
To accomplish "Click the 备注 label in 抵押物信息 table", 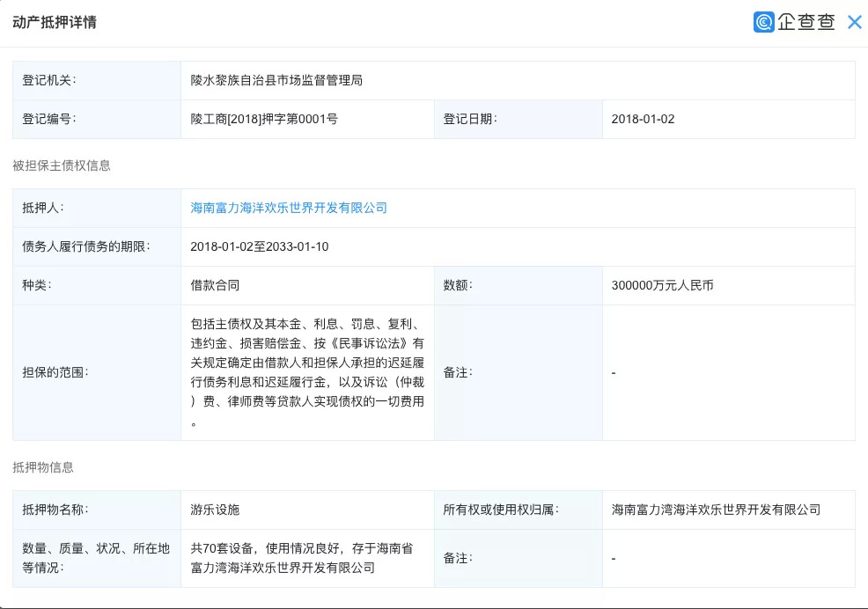I will pos(458,558).
